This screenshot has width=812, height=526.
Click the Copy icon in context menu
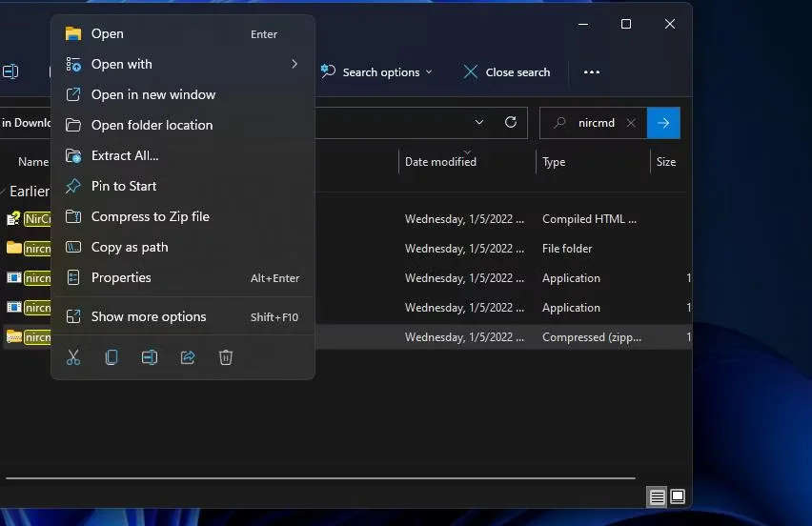click(x=112, y=357)
